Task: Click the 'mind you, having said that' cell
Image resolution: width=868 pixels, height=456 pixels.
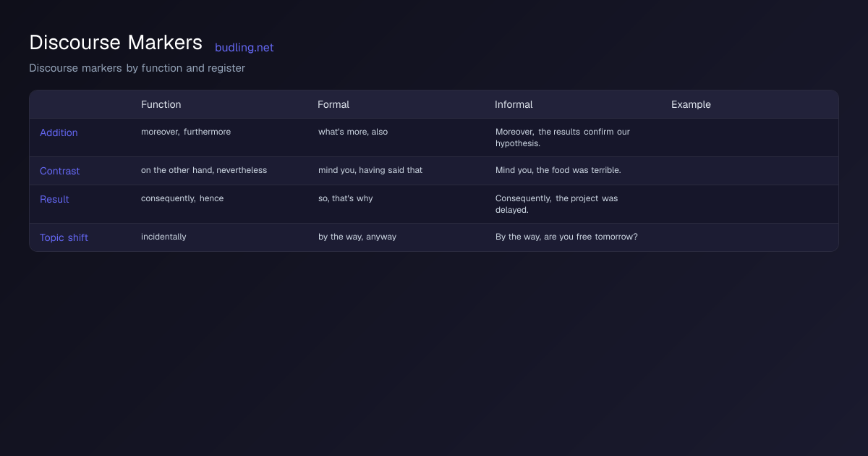Action: pos(370,170)
